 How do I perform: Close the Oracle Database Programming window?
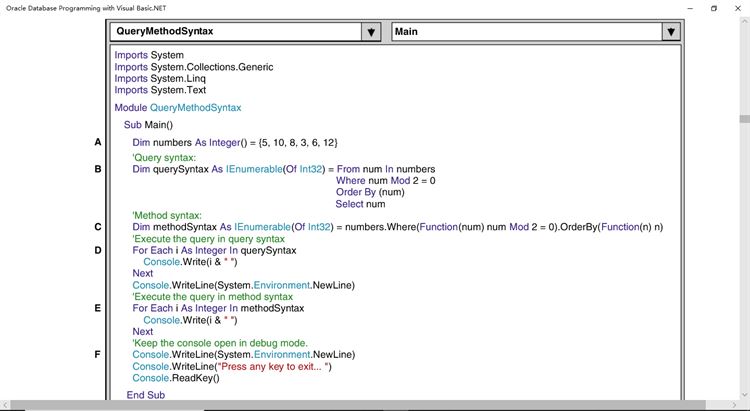pyautogui.click(x=738, y=8)
